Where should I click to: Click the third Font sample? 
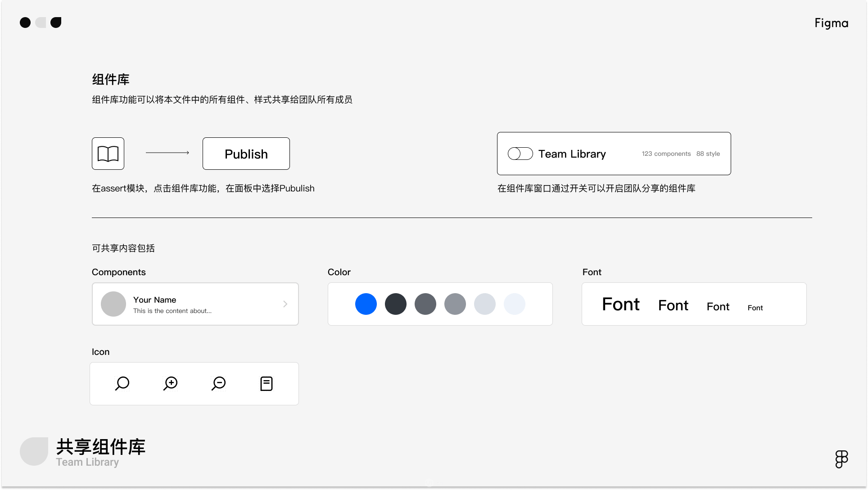point(718,307)
